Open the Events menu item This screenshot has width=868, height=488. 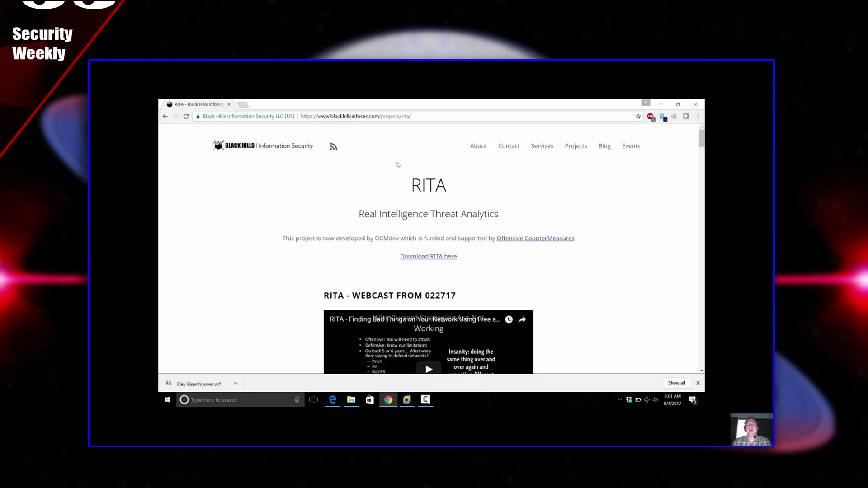pyautogui.click(x=631, y=146)
